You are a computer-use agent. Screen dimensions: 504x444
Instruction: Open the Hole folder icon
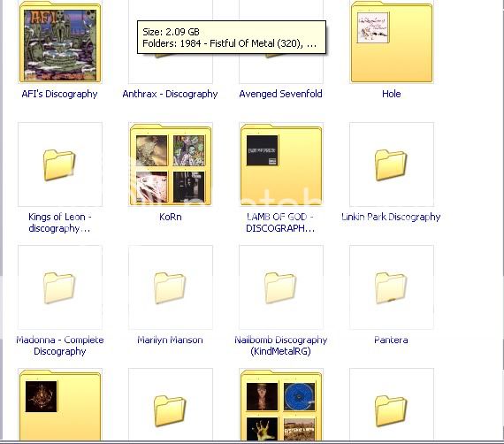click(x=392, y=42)
